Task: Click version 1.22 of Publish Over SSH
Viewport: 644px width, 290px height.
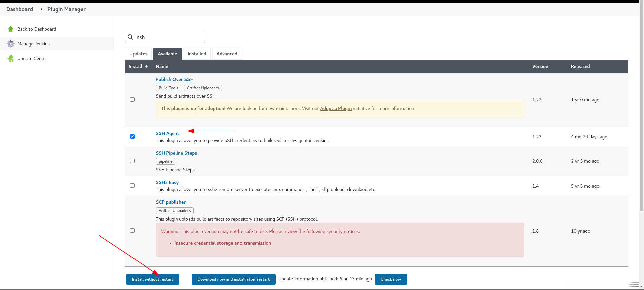Action: pyautogui.click(x=537, y=100)
